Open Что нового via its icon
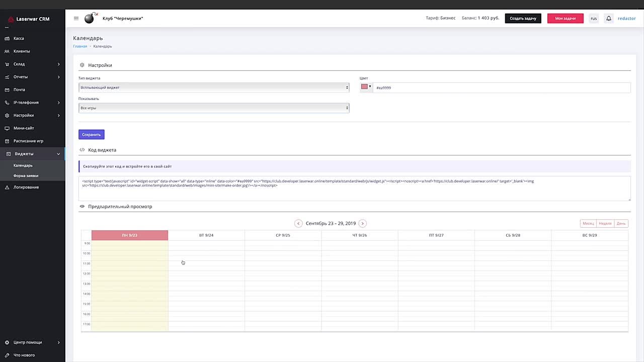 (7, 355)
